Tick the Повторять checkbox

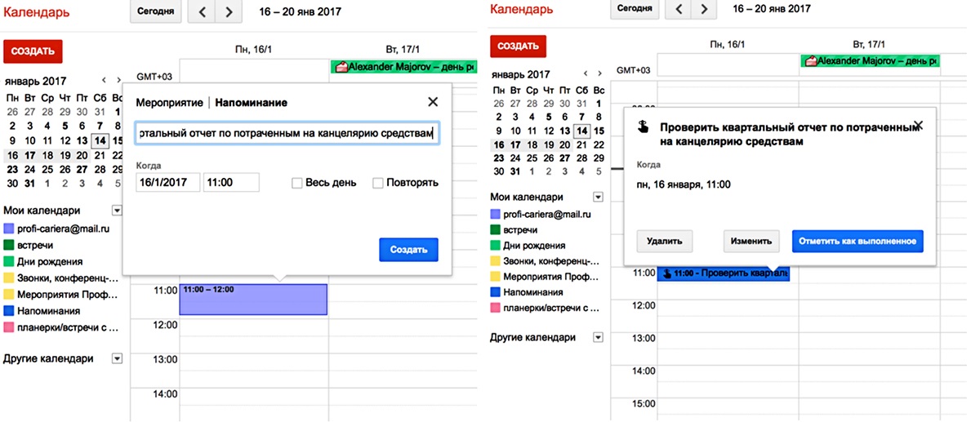click(x=378, y=183)
